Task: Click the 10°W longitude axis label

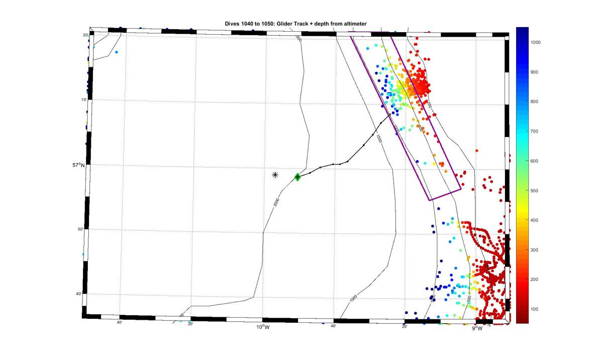Action: [263, 328]
